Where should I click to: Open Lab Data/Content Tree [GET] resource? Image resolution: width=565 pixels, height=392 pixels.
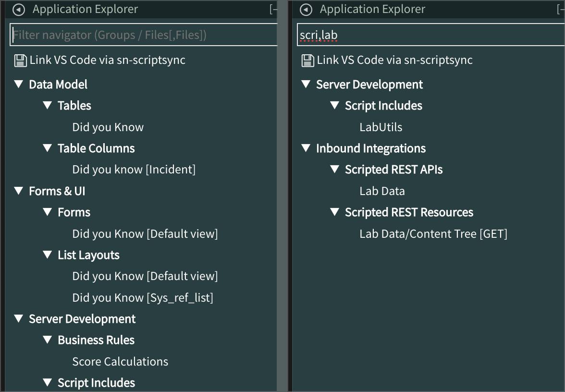(434, 233)
